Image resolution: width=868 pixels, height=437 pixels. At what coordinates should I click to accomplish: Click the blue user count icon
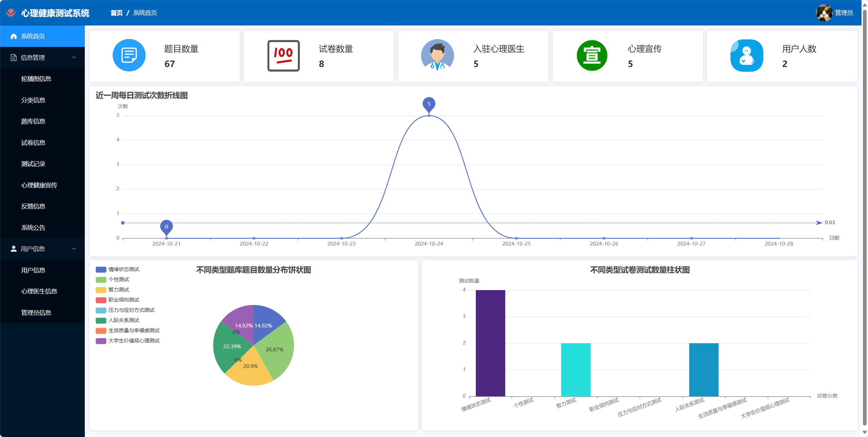tap(746, 55)
